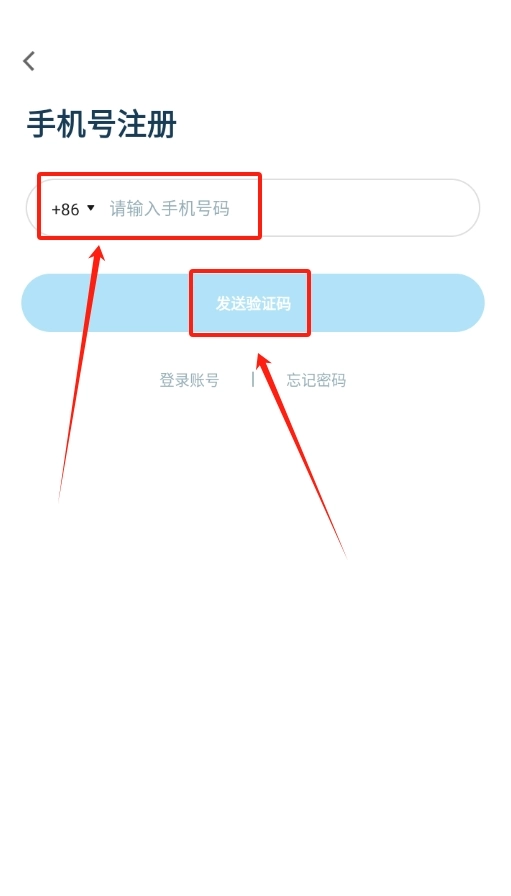Screen dimensions: 511x896
Task: Click the red box around phone number field
Action: (x=149, y=206)
